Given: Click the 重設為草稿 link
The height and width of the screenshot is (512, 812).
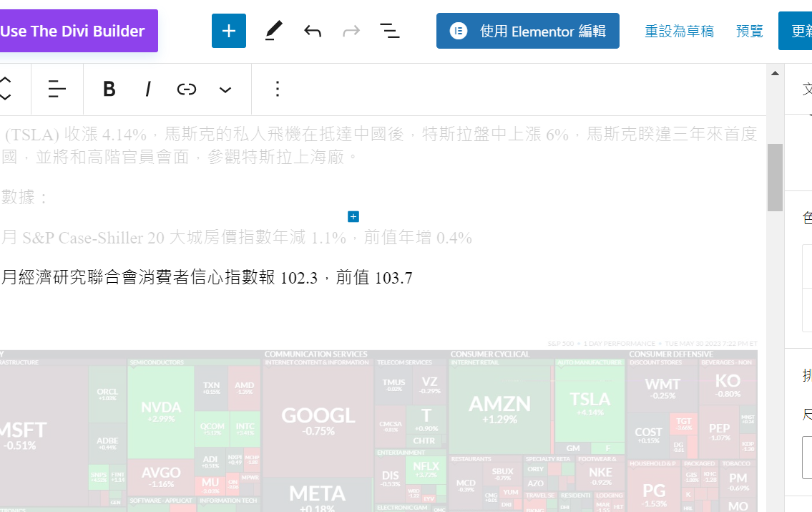Looking at the screenshot, I should click(679, 32).
